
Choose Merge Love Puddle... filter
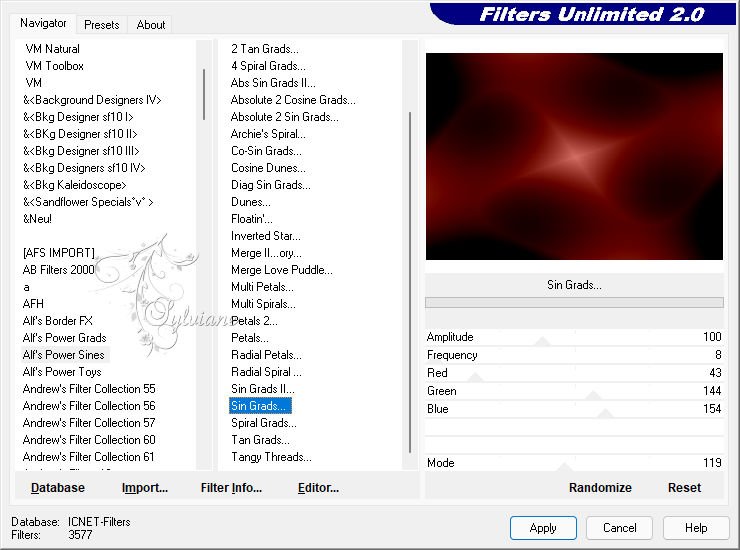282,270
